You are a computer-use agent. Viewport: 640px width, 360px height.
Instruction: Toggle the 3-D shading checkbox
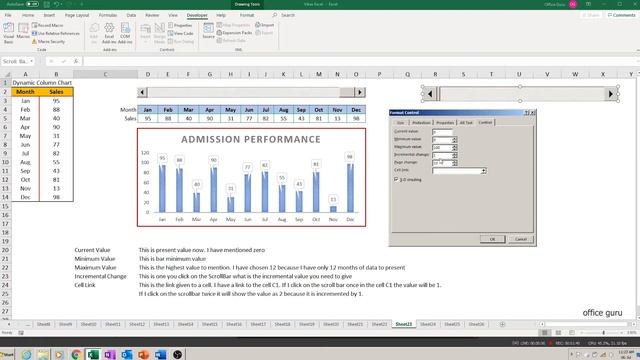(396, 179)
